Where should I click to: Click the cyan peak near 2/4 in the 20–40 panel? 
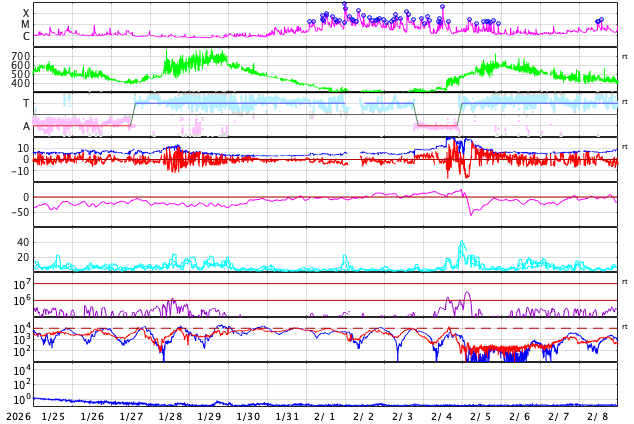[x=461, y=243]
